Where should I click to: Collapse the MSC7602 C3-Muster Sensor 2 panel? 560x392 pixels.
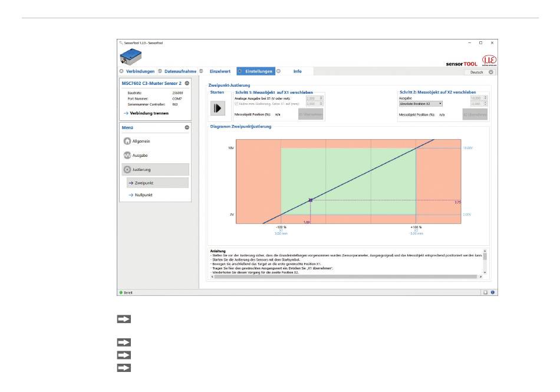(x=187, y=84)
